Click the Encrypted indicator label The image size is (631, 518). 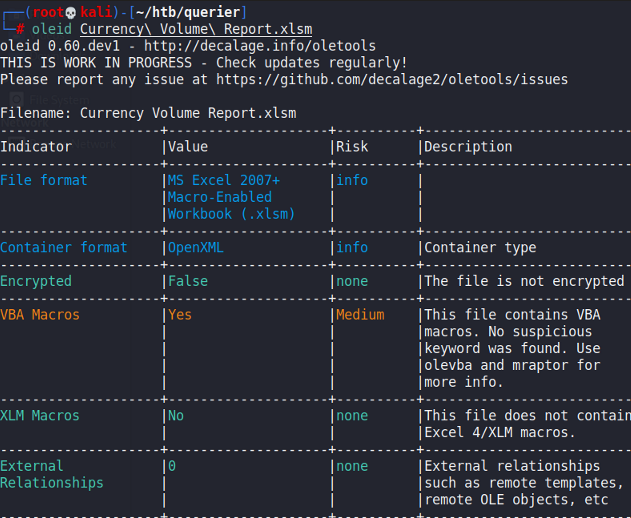tap(36, 281)
